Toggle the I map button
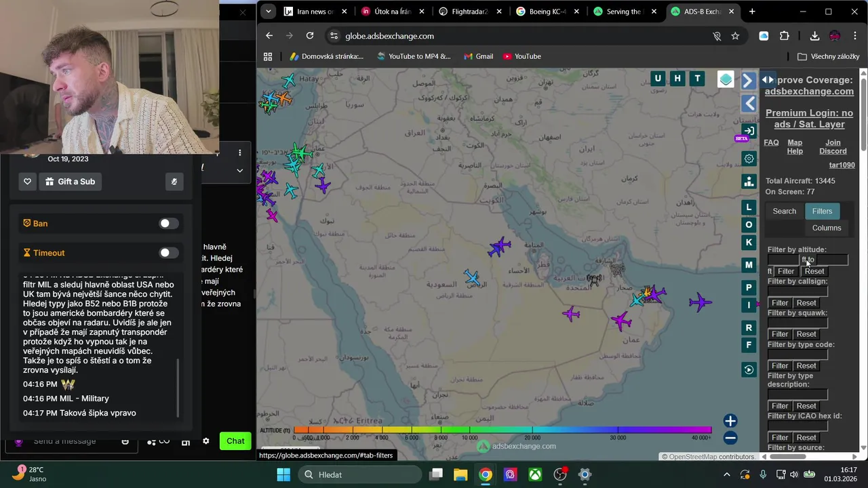Image resolution: width=868 pixels, height=488 pixels. click(x=749, y=305)
